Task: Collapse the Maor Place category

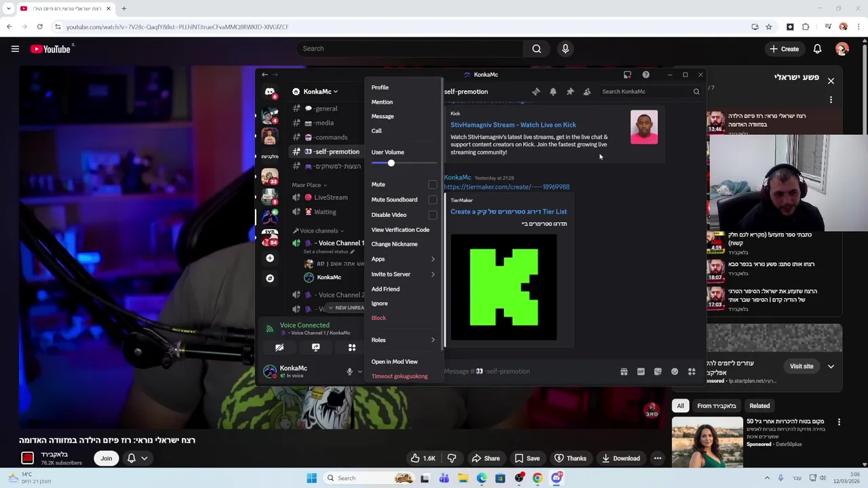Action: (x=309, y=184)
